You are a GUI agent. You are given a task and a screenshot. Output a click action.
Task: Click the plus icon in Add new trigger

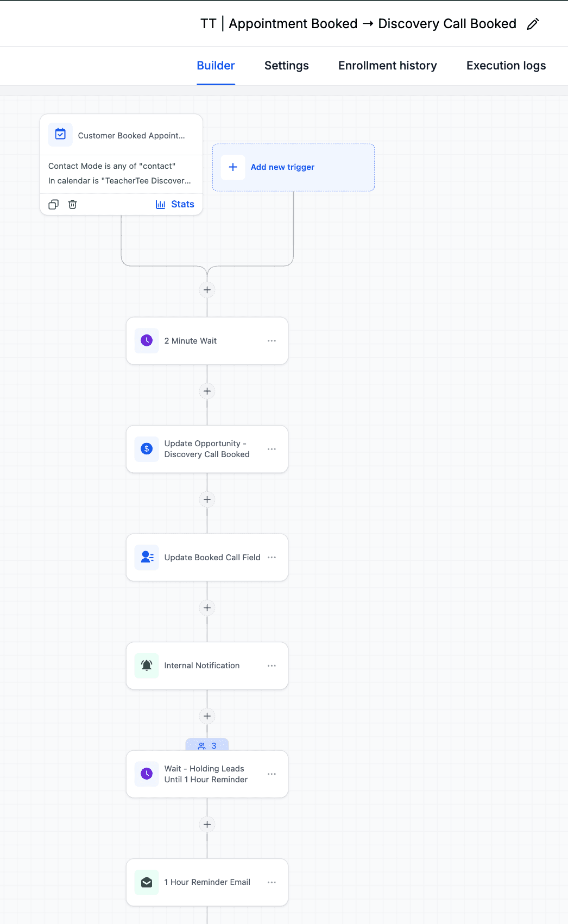click(x=233, y=167)
